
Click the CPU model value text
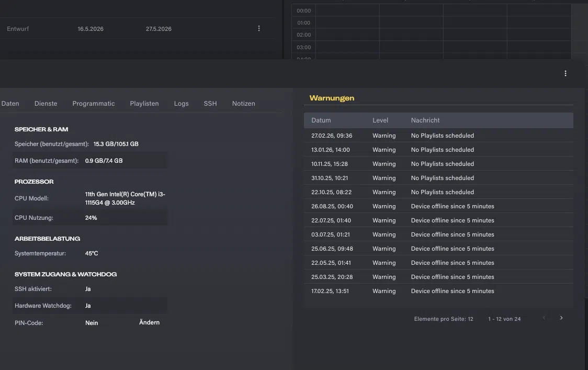(125, 198)
